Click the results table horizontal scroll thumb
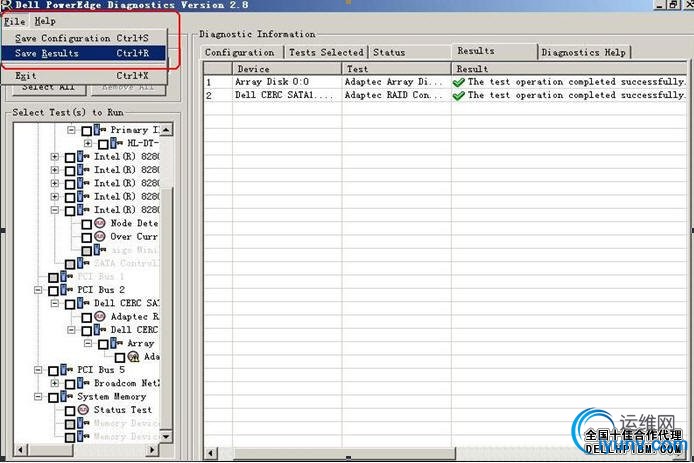This screenshot has width=694, height=463. (x=345, y=453)
